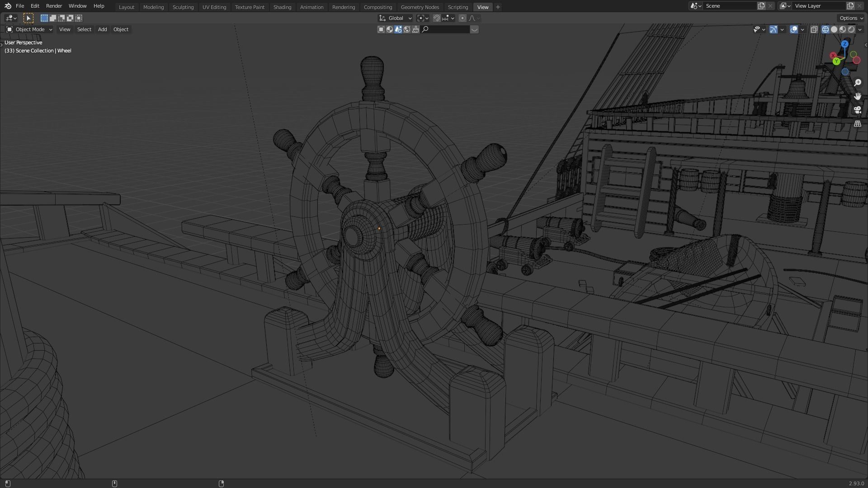
Task: Set selection mode to extend selection
Action: [x=53, y=18]
